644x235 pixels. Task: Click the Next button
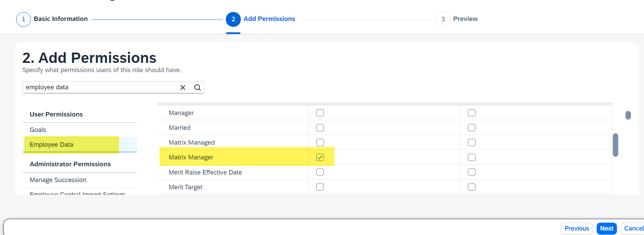pyautogui.click(x=607, y=228)
